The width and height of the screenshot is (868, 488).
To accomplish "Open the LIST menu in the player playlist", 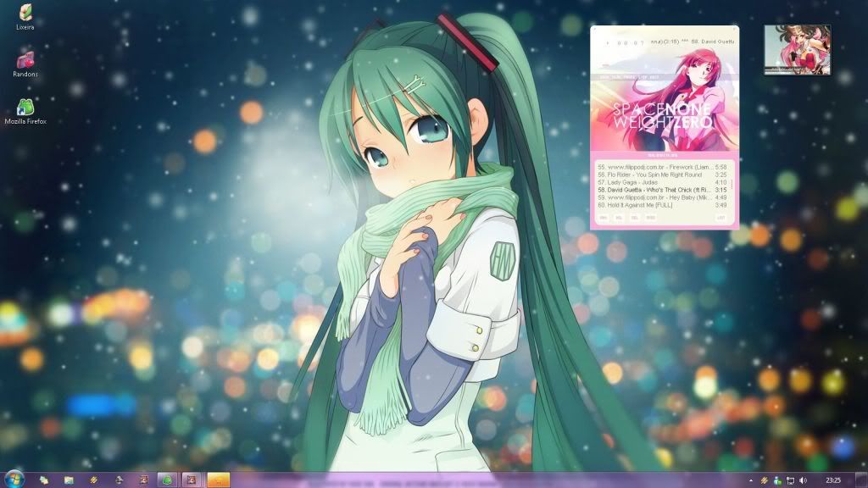I will tap(720, 217).
